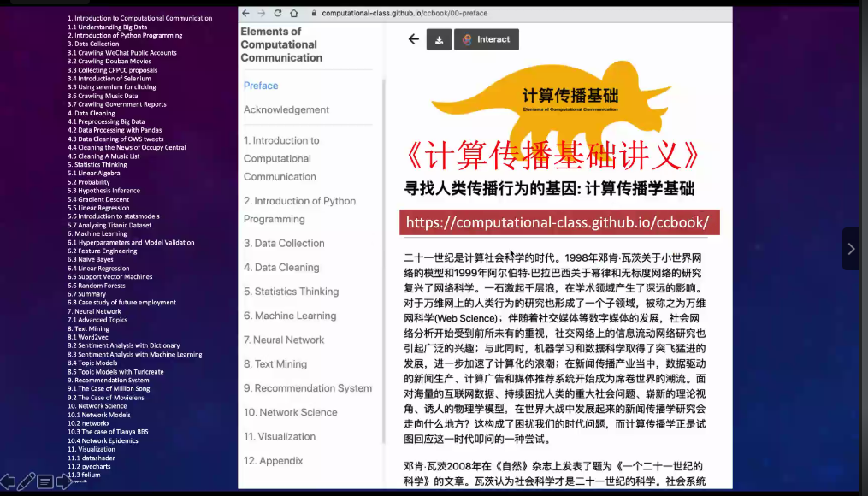The height and width of the screenshot is (496, 868).
Task: Select Acknowledgement in the sidebar
Action: 286,109
